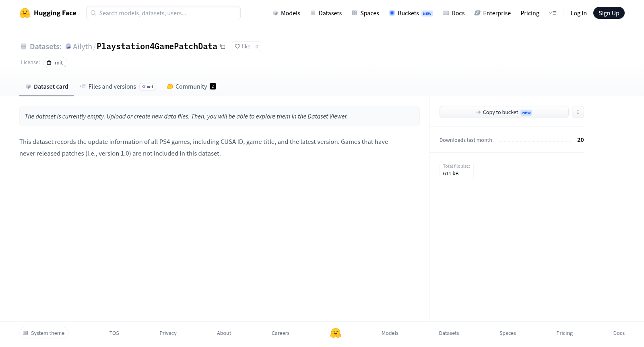Viewport: 644px width, 347px height.
Task: Click the search models and datasets field
Action: 163,13
